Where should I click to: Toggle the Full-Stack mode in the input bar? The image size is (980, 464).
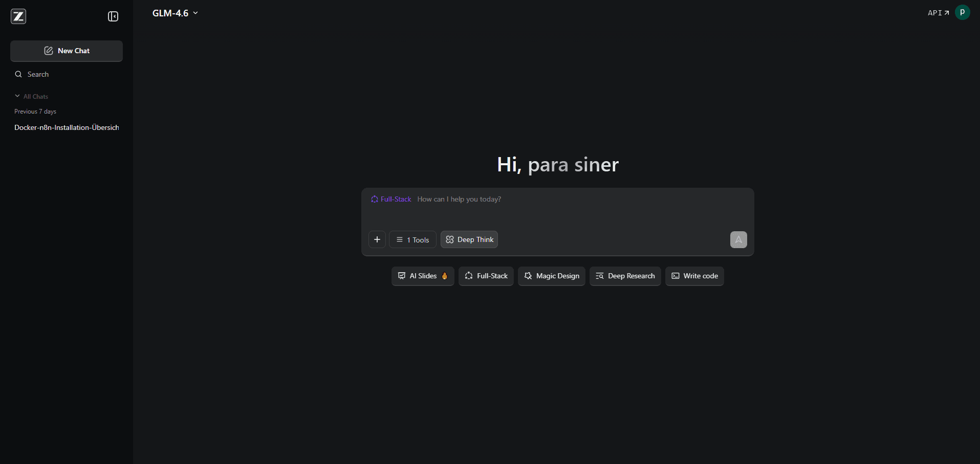391,199
